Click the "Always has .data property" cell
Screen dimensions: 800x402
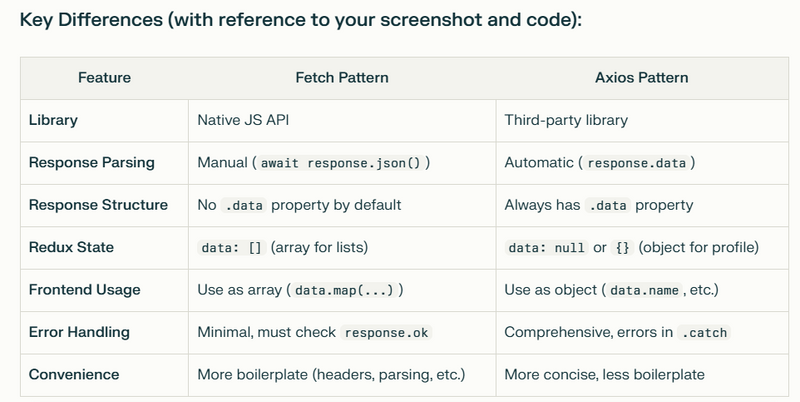point(599,205)
